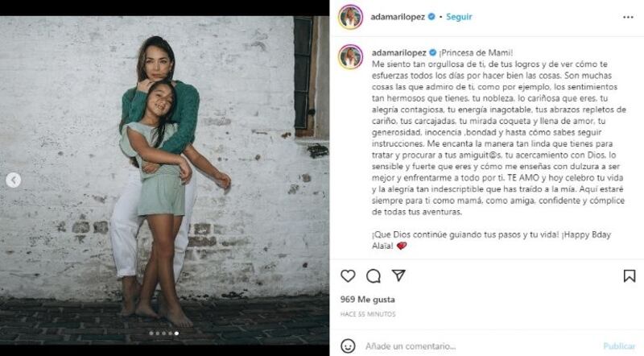Image resolution: width=644 pixels, height=356 pixels.
Task: Share post using paper plane icon
Action: (x=398, y=275)
